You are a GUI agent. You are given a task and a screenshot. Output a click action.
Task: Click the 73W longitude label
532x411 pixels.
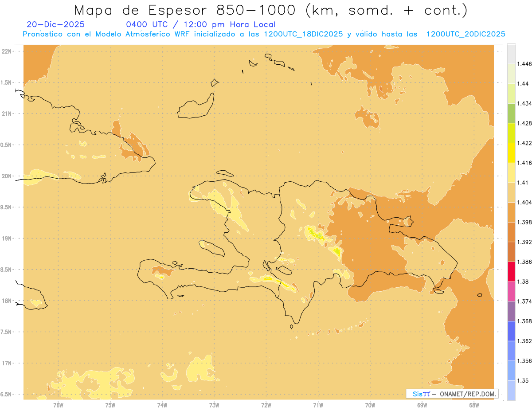tap(214, 405)
